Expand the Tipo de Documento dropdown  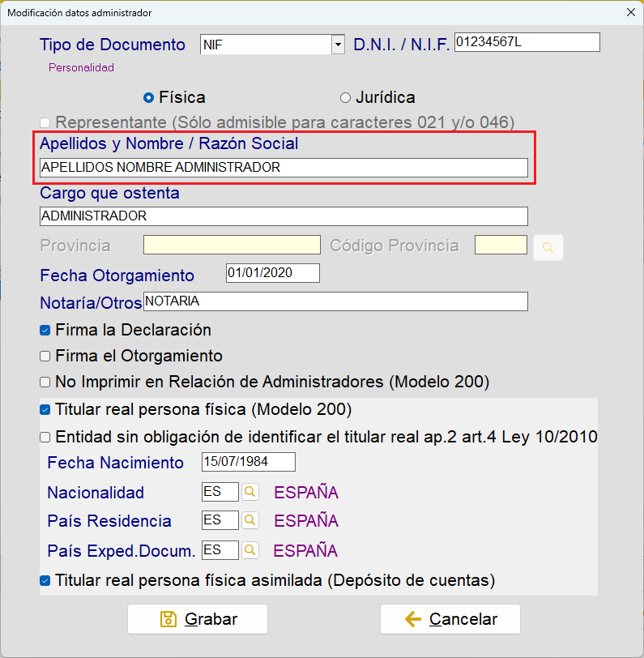(x=338, y=45)
